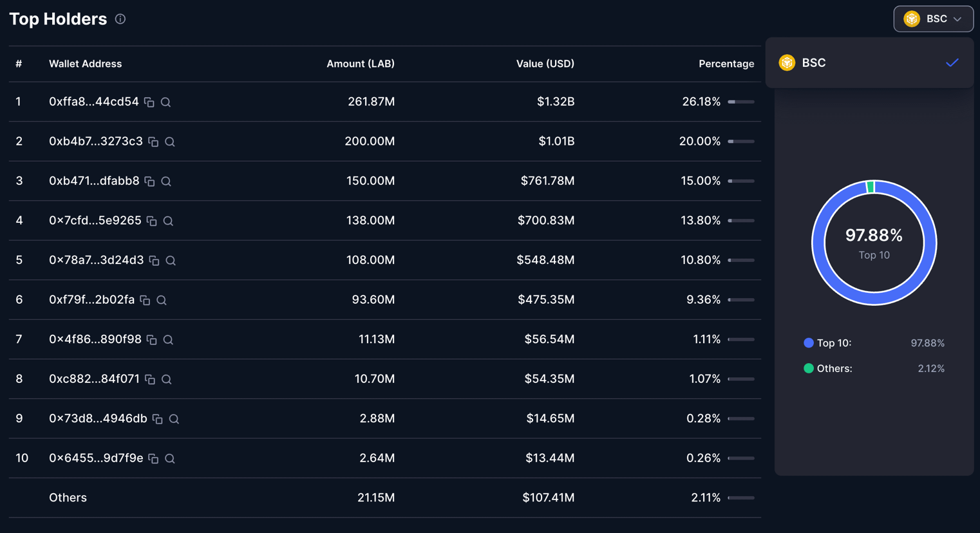Screen dimensions: 980x533
Task: Click the Top Holders info icon
Action: (x=120, y=19)
